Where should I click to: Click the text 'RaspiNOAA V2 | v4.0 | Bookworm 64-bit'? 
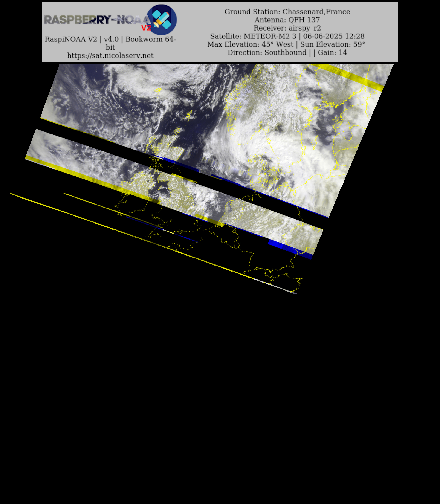110,43
